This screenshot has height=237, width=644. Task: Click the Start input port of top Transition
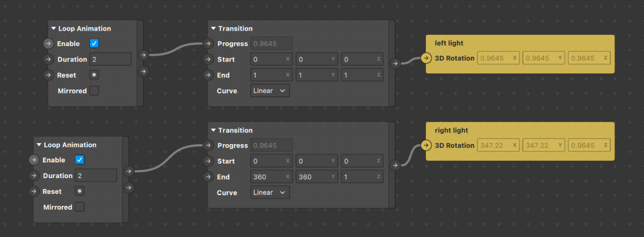(208, 59)
